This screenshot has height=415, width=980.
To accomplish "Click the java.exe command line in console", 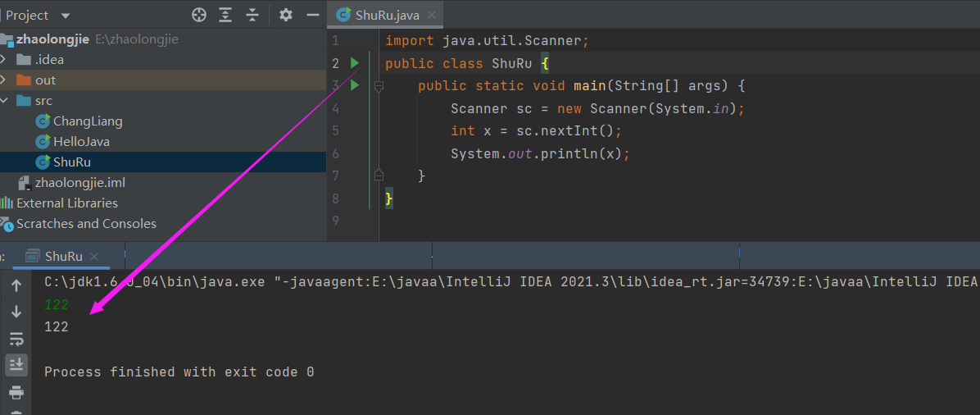I will tap(512, 282).
